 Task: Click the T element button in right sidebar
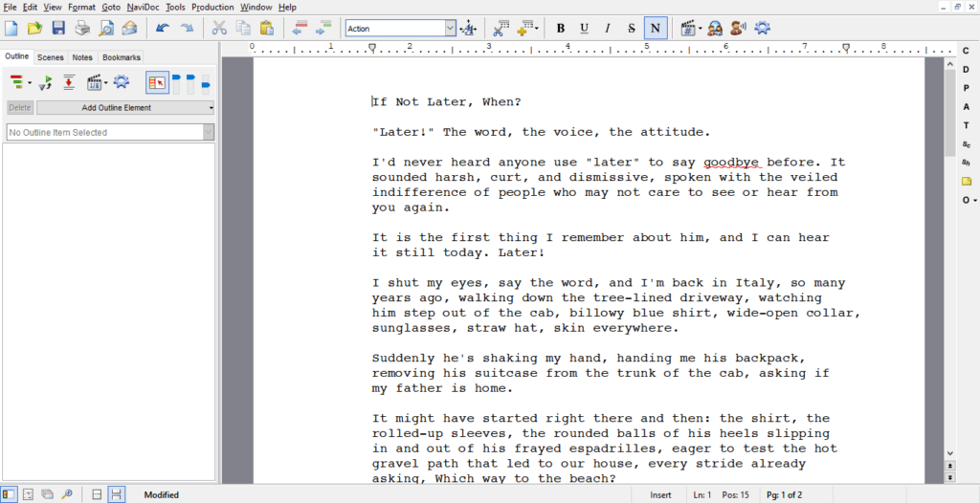pyautogui.click(x=967, y=125)
